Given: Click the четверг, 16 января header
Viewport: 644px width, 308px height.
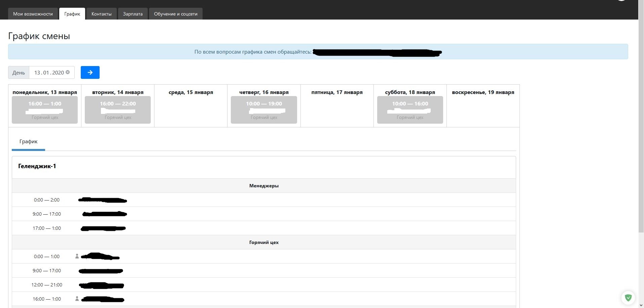Looking at the screenshot, I should (x=264, y=92).
